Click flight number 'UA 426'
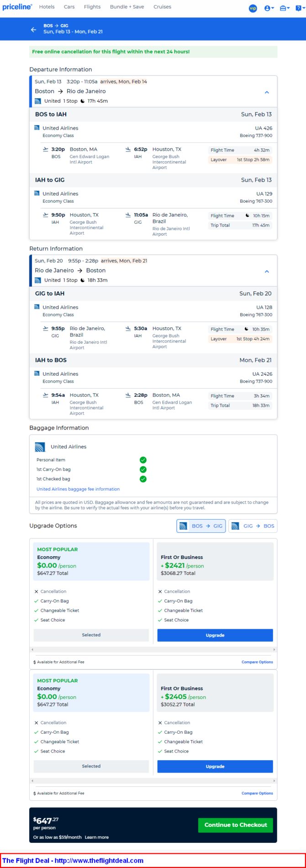The width and height of the screenshot is (306, 868). click(x=264, y=128)
